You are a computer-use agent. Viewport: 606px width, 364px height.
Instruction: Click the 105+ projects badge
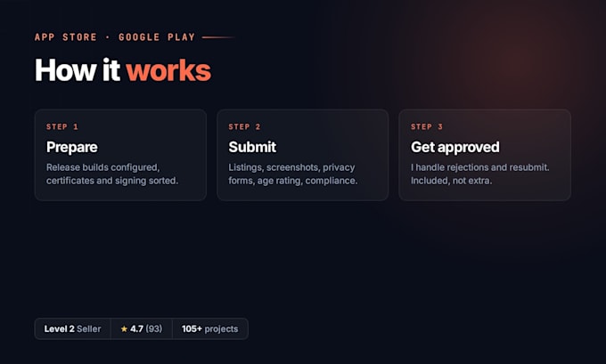pyautogui.click(x=209, y=329)
